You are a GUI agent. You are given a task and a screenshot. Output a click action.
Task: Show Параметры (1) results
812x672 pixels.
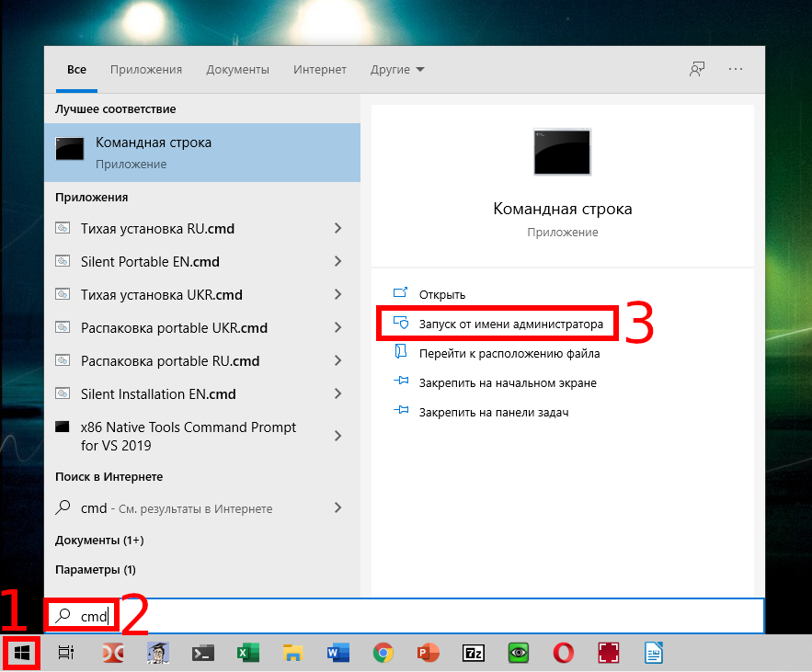pos(96,569)
